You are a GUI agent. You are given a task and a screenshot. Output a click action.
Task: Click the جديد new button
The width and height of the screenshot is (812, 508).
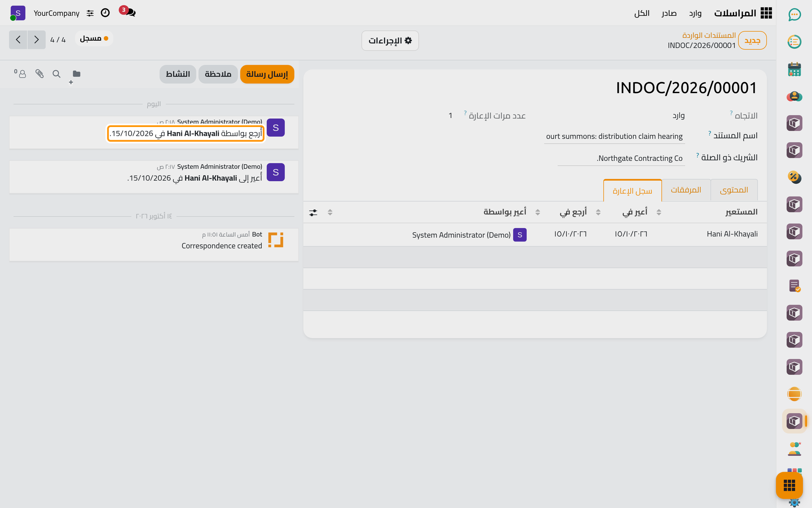coord(752,41)
